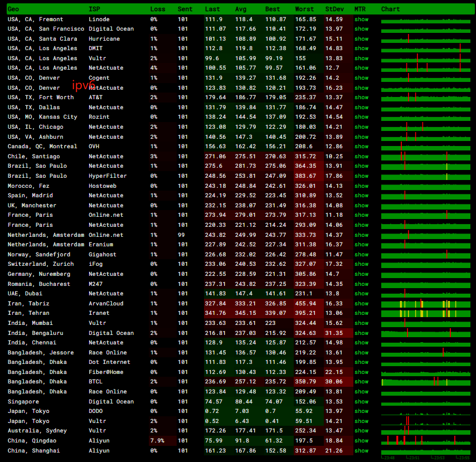Image resolution: width=476 pixels, height=462 pixels.
Task: Select the 'India, Chennai' geo cell
Action: coord(32,342)
